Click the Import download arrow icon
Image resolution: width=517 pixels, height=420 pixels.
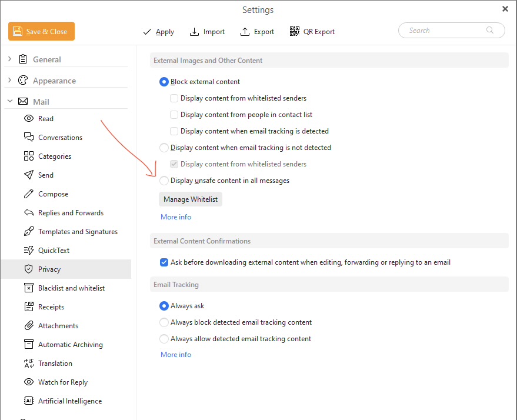point(194,32)
